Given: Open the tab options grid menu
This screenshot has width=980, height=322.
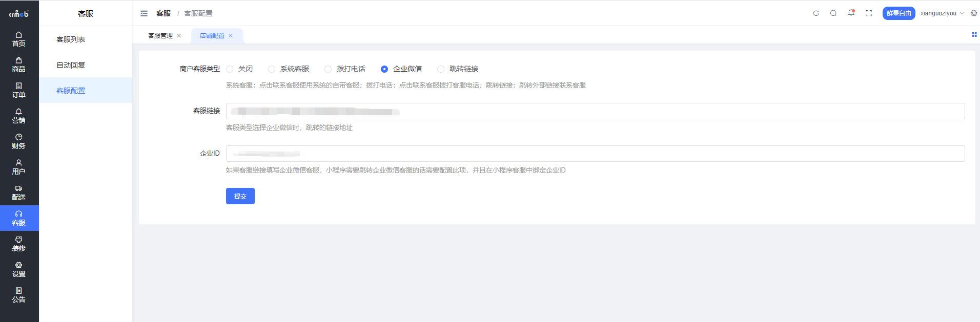Looking at the screenshot, I should [974, 35].
